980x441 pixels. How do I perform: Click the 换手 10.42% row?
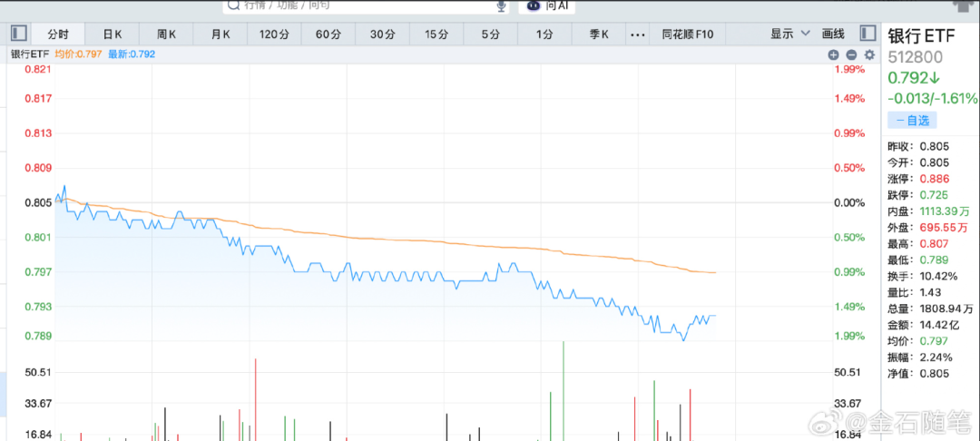coord(923,276)
